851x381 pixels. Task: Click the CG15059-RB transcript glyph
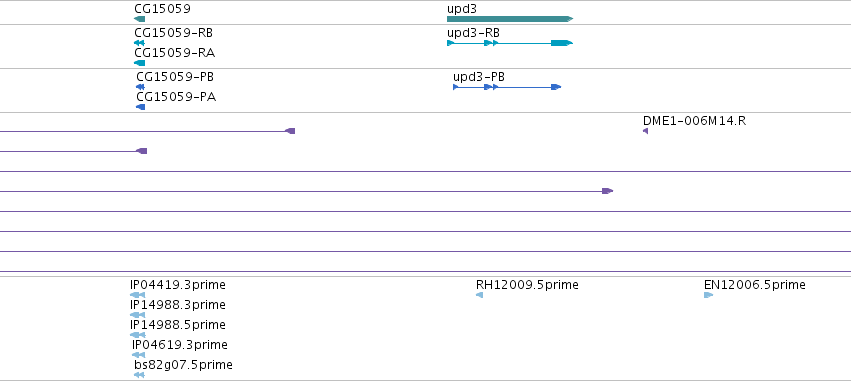coord(139,43)
